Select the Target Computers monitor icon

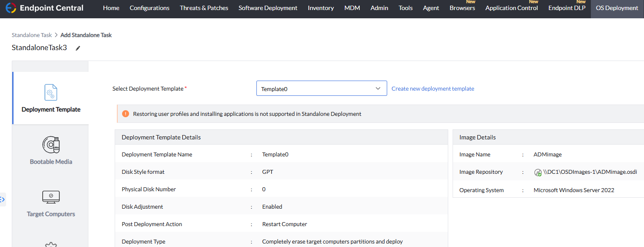(x=51, y=197)
